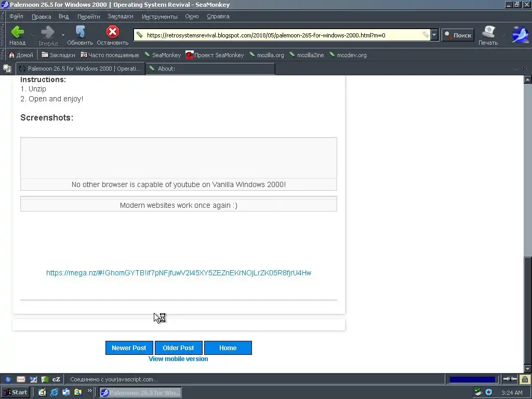Open the Правка menu

click(42, 16)
